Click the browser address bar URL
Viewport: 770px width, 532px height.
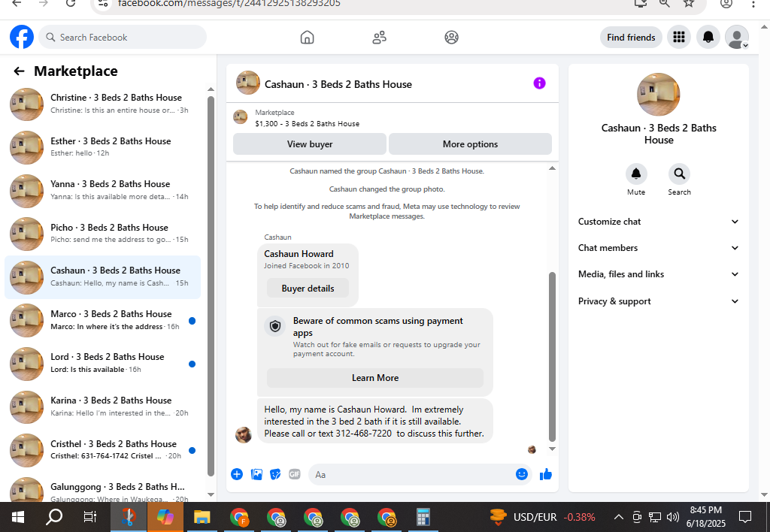(229, 4)
